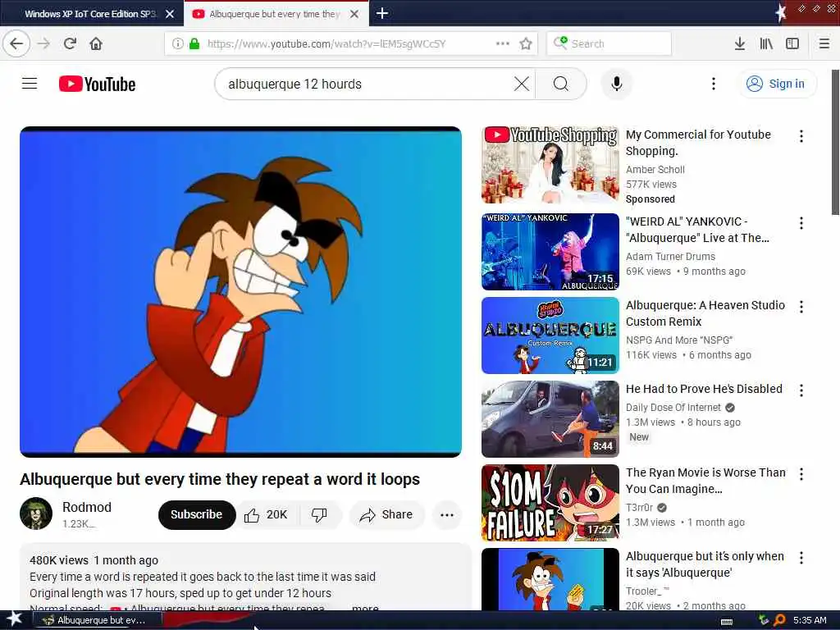Reload the page with the refresh icon
840x630 pixels.
(x=71, y=43)
